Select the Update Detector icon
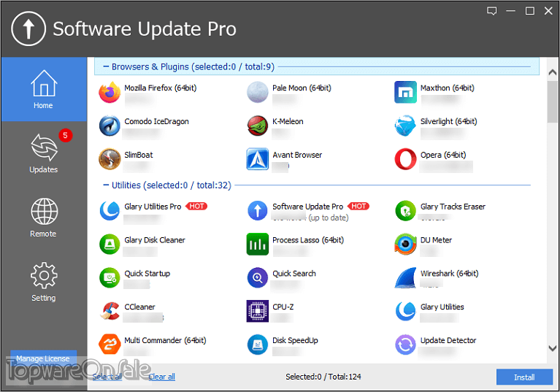Viewport: 560px width, 392px height. pyautogui.click(x=405, y=345)
